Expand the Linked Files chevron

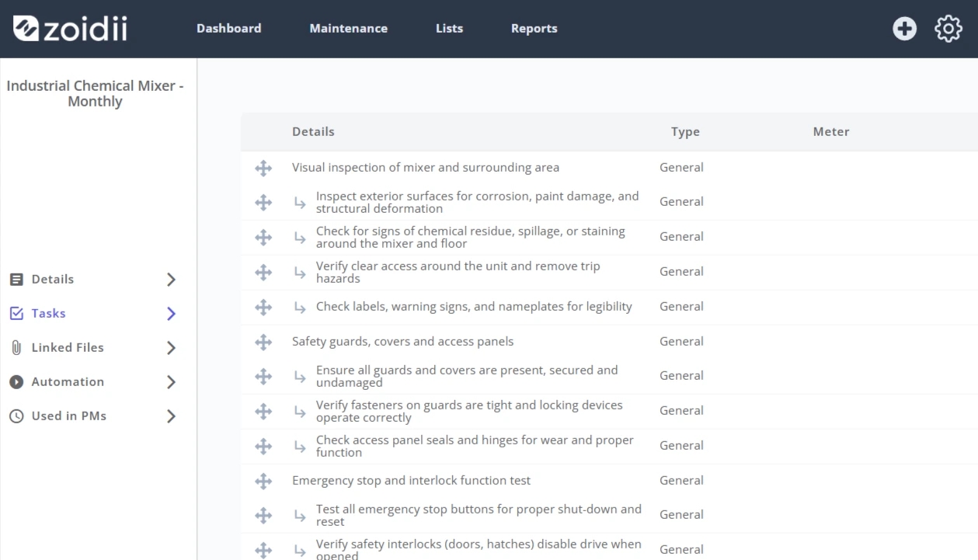(x=172, y=348)
